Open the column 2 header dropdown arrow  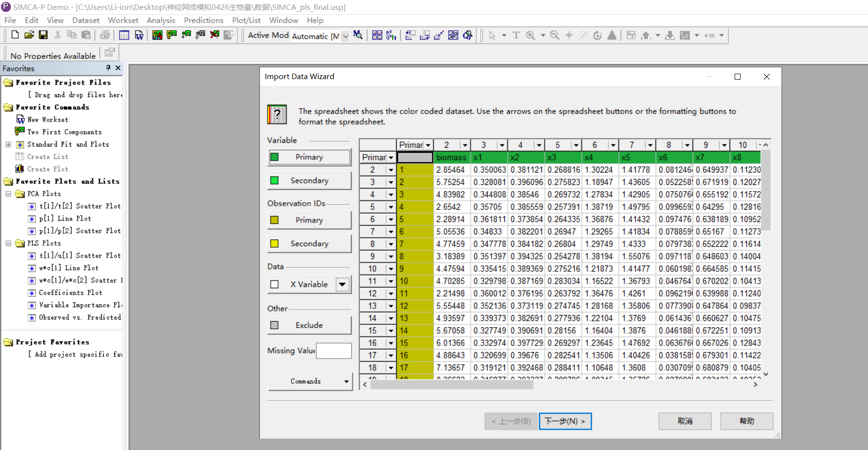pos(465,145)
